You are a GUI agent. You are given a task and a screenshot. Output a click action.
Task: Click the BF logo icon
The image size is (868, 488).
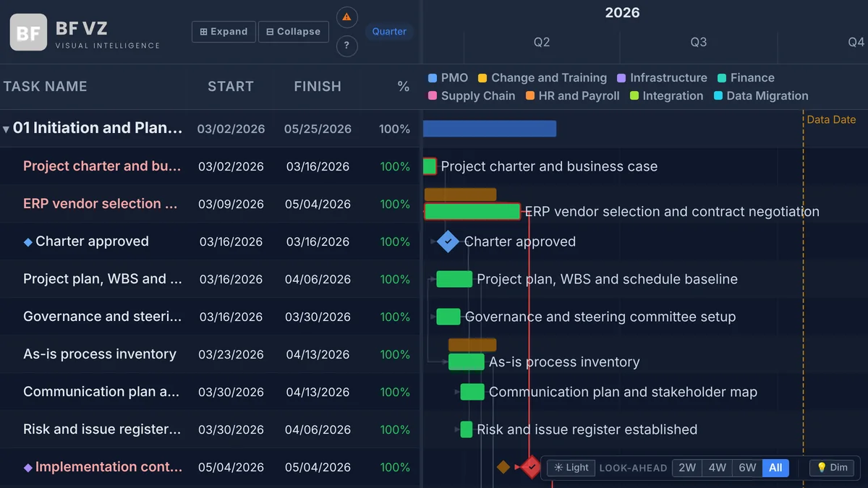point(28,32)
